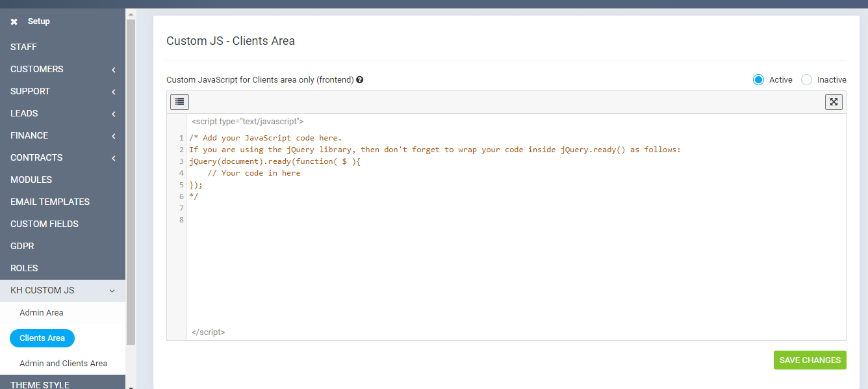Open Admin Area custom JS page
868x389 pixels.
tap(42, 313)
